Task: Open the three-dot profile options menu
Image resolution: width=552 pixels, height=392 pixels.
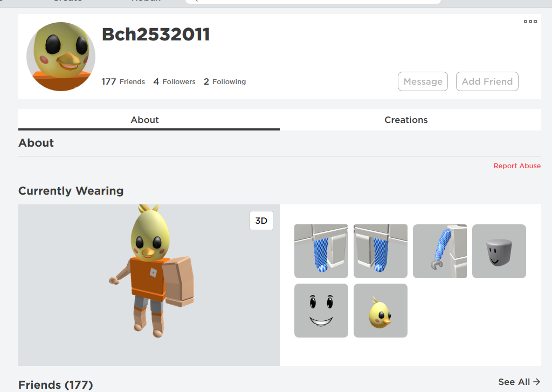Action: pos(530,22)
